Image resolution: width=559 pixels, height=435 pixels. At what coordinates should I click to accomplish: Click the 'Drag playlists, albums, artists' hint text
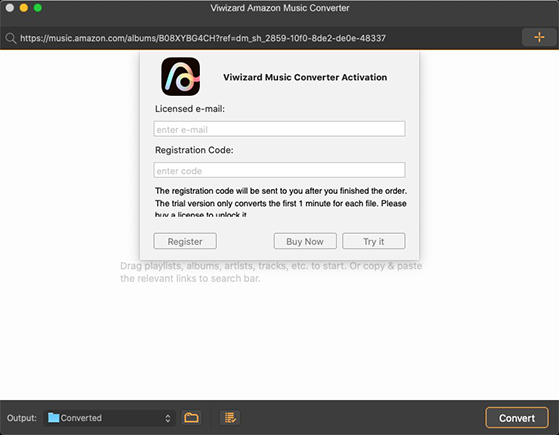click(x=271, y=272)
